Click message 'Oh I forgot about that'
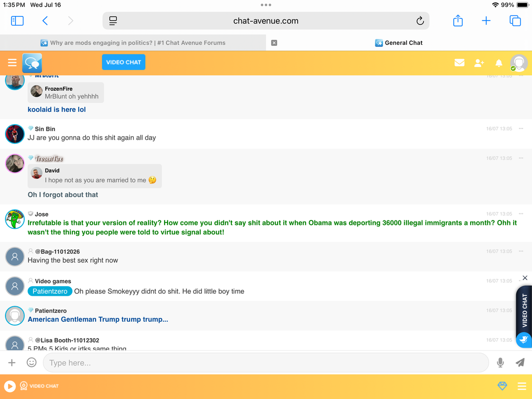Screen dimensions: 532x399 63,195
